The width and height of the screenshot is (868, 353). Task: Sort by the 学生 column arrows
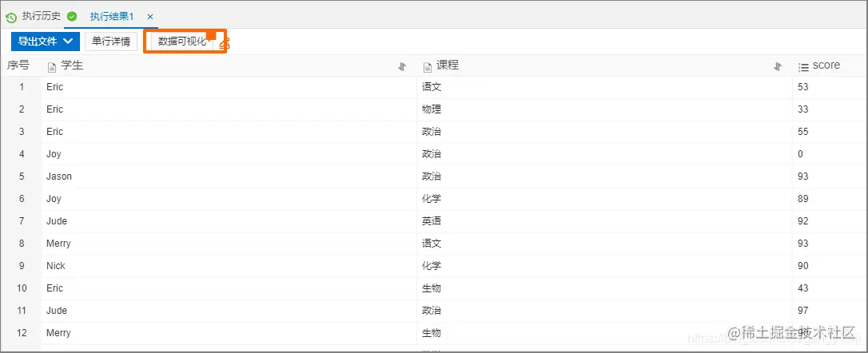coord(403,66)
